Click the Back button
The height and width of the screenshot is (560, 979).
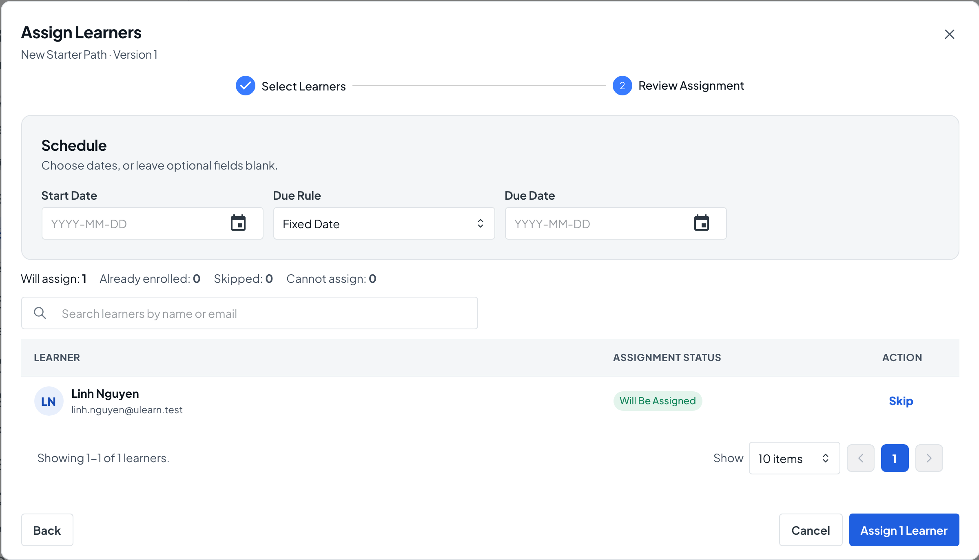47,530
